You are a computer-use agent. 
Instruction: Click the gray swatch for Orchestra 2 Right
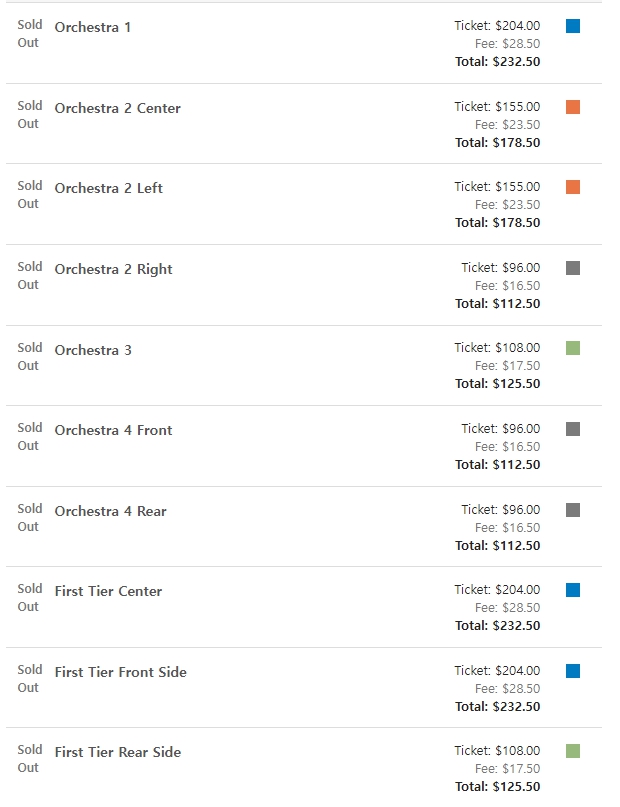(573, 268)
